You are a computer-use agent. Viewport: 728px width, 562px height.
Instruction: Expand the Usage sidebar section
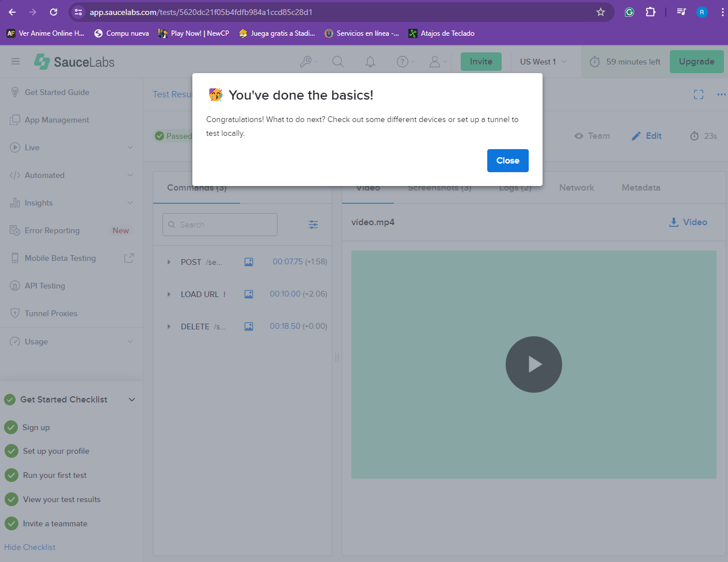tap(71, 341)
